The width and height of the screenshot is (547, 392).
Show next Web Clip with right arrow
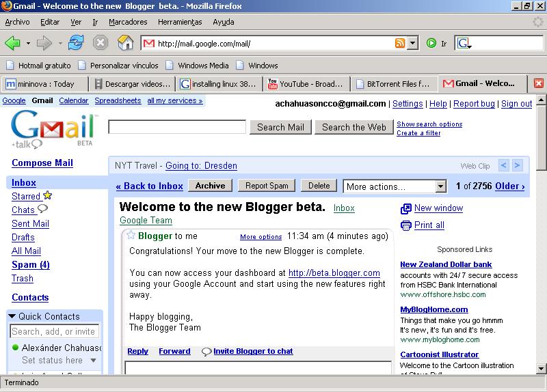pos(518,165)
